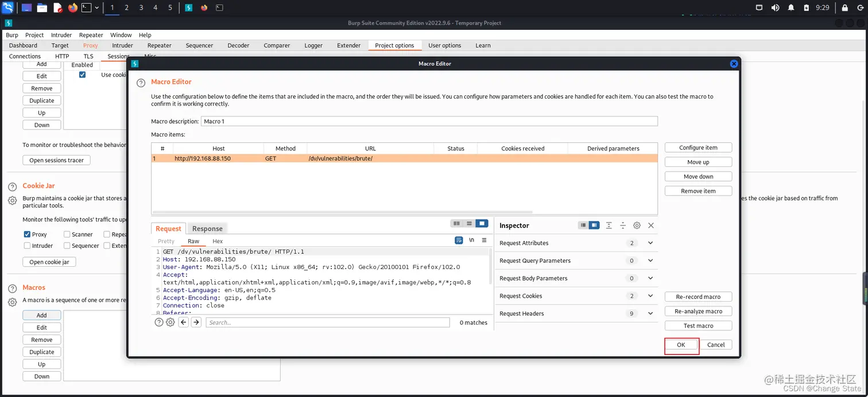Switch request view to Pretty
The height and width of the screenshot is (397, 868).
tap(166, 241)
